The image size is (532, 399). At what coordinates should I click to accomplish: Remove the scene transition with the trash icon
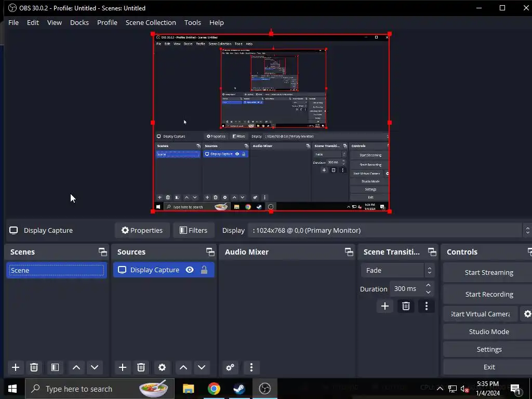pos(406,306)
